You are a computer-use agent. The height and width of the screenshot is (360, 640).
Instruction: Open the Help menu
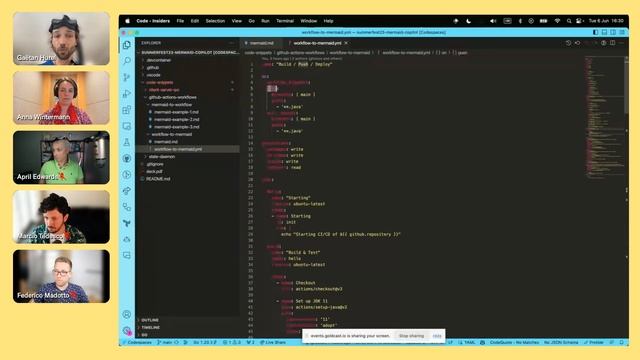329,21
